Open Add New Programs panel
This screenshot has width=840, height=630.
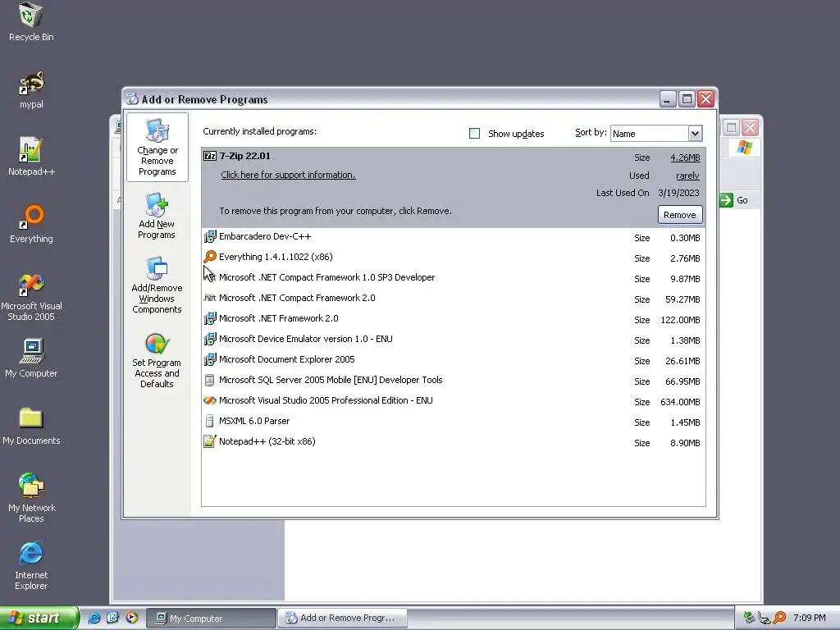(157, 216)
